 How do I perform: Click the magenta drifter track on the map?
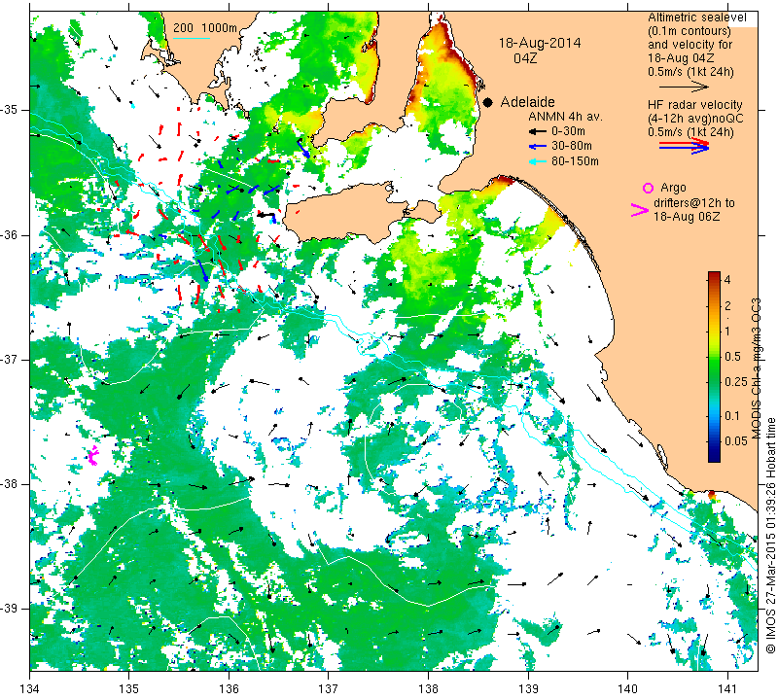(92, 454)
